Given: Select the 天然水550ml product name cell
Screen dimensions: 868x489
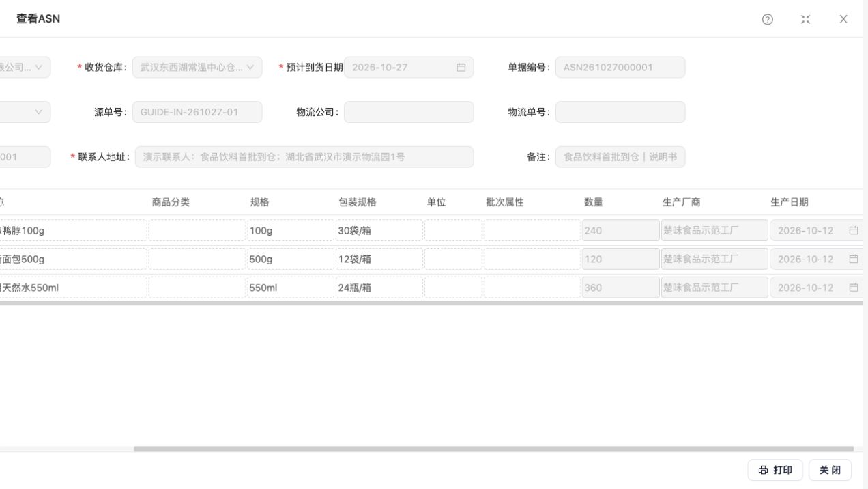Looking at the screenshot, I should pyautogui.click(x=73, y=288).
